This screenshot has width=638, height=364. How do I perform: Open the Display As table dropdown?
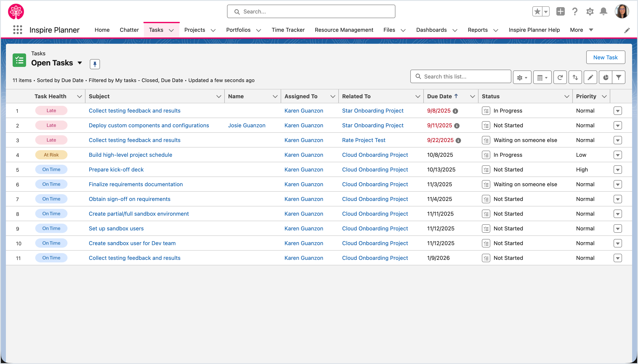pos(542,77)
